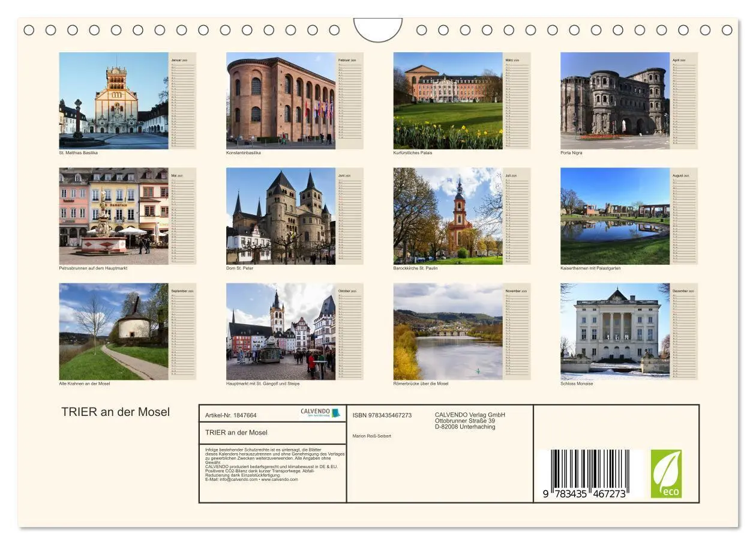The height and width of the screenshot is (545, 756).
Task: Click the Oktober calendar column
Action: tap(350, 331)
